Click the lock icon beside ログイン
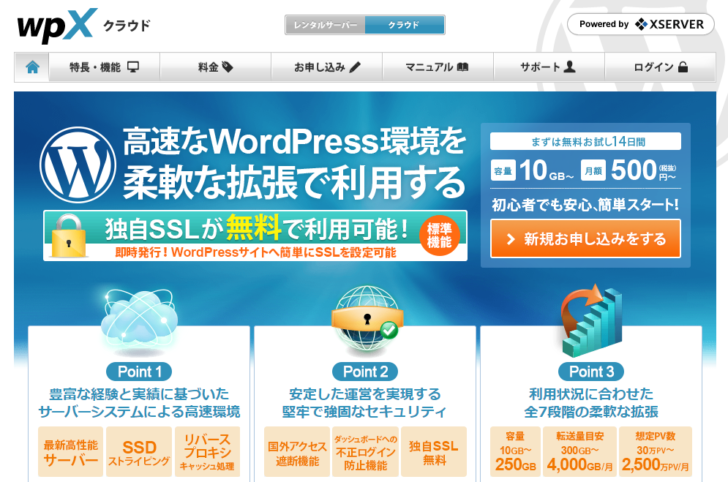This screenshot has height=482, width=728. (x=683, y=67)
